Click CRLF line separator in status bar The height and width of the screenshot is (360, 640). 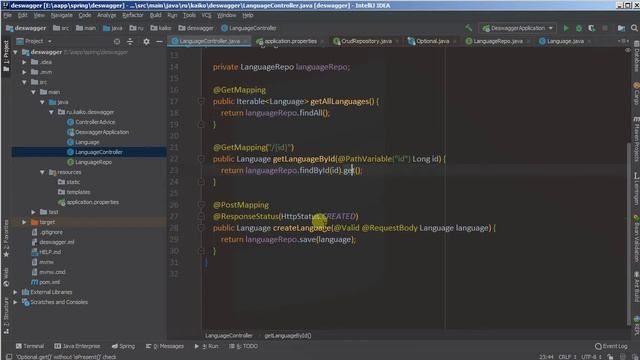567,357
